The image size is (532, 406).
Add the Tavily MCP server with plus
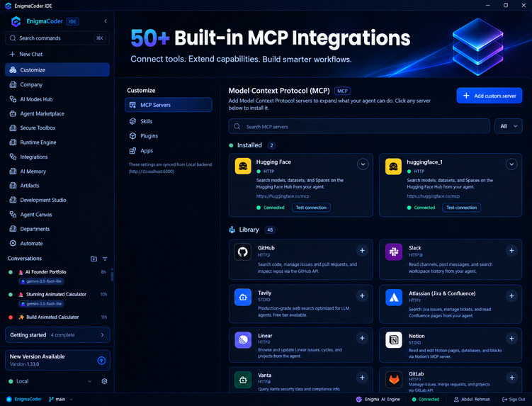coord(362,295)
